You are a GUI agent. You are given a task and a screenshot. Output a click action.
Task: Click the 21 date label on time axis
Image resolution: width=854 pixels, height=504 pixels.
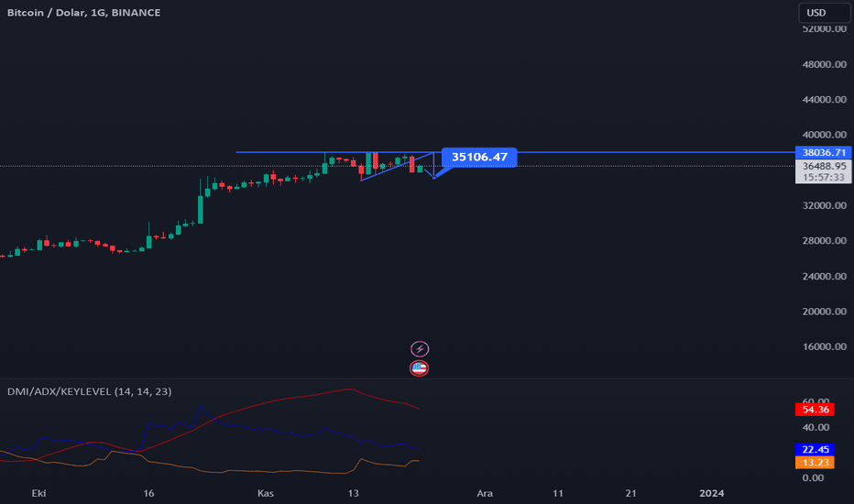(630, 493)
